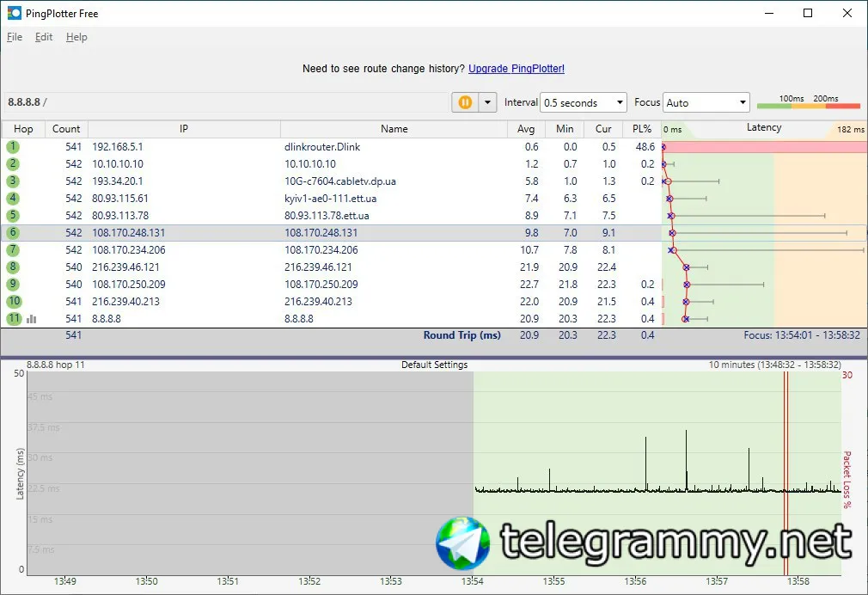The image size is (868, 595).
Task: Select hop 6 green circle icon
Action: (13, 233)
